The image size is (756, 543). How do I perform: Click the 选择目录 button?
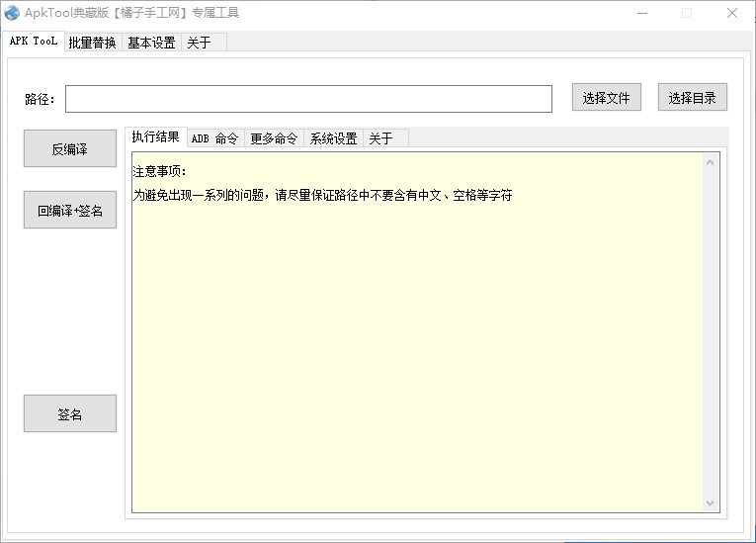tap(693, 98)
